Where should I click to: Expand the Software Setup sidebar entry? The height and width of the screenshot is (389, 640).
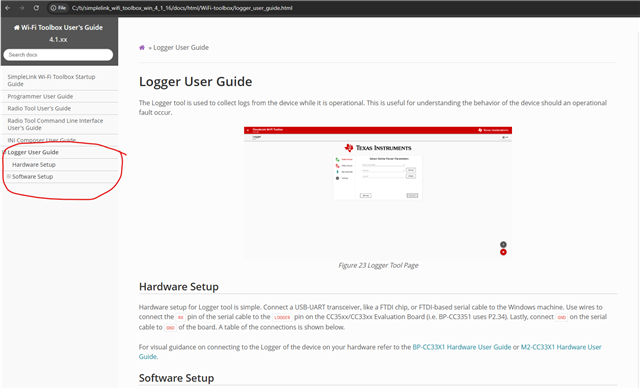(x=9, y=177)
